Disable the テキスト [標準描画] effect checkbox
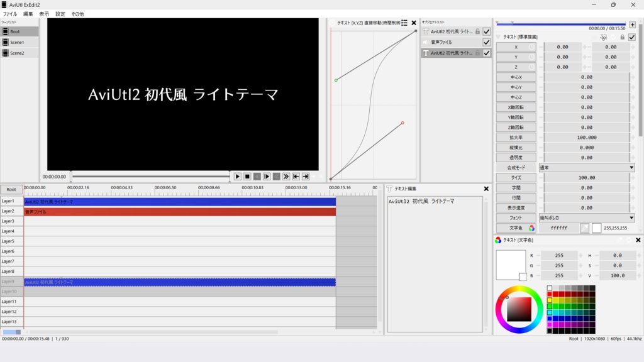Image resolution: width=644 pixels, height=362 pixels. tap(632, 37)
